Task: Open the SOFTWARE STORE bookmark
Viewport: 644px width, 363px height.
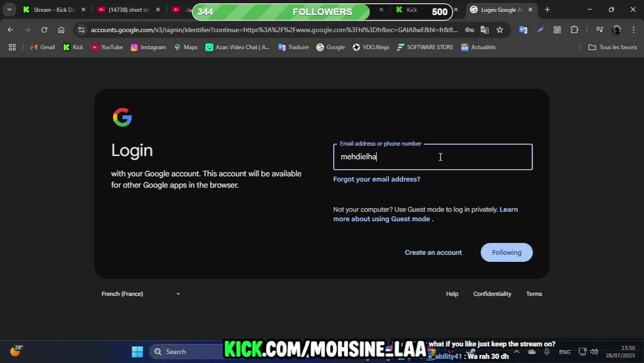Action: pyautogui.click(x=425, y=47)
